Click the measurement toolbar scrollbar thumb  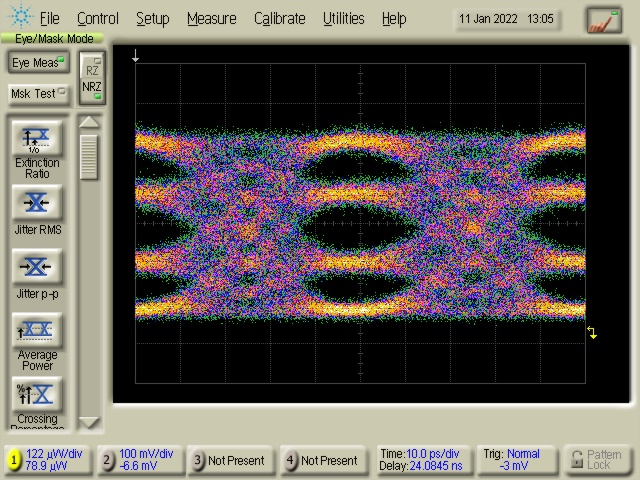(x=90, y=156)
